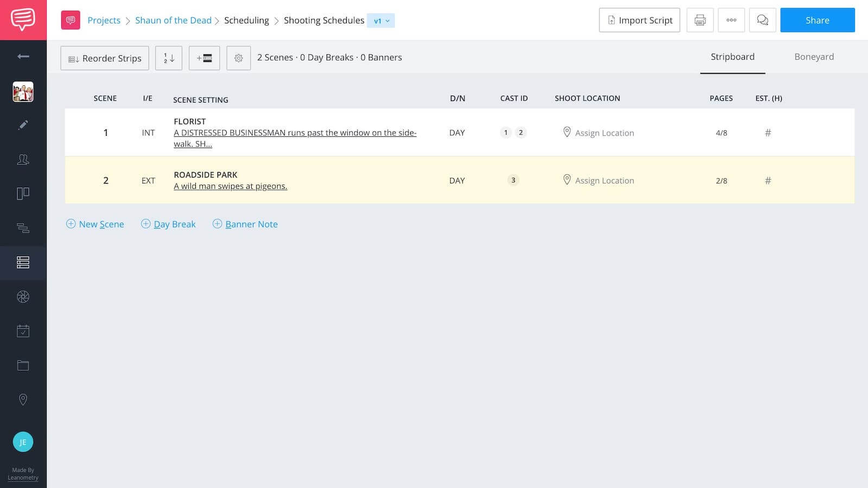Select the stripboard schedule icon in the sidebar
The image size is (868, 488).
tap(23, 262)
